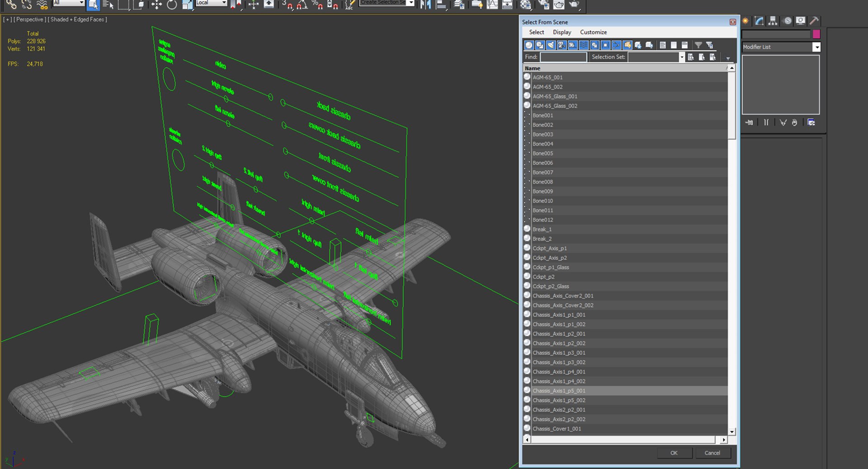Open the Motion command panel tab
The image size is (868, 469).
(788, 21)
